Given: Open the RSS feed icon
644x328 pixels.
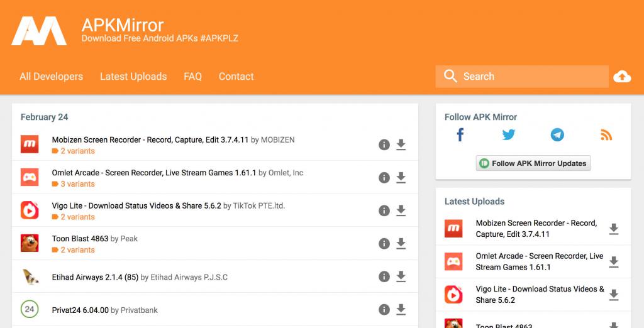Looking at the screenshot, I should [606, 134].
